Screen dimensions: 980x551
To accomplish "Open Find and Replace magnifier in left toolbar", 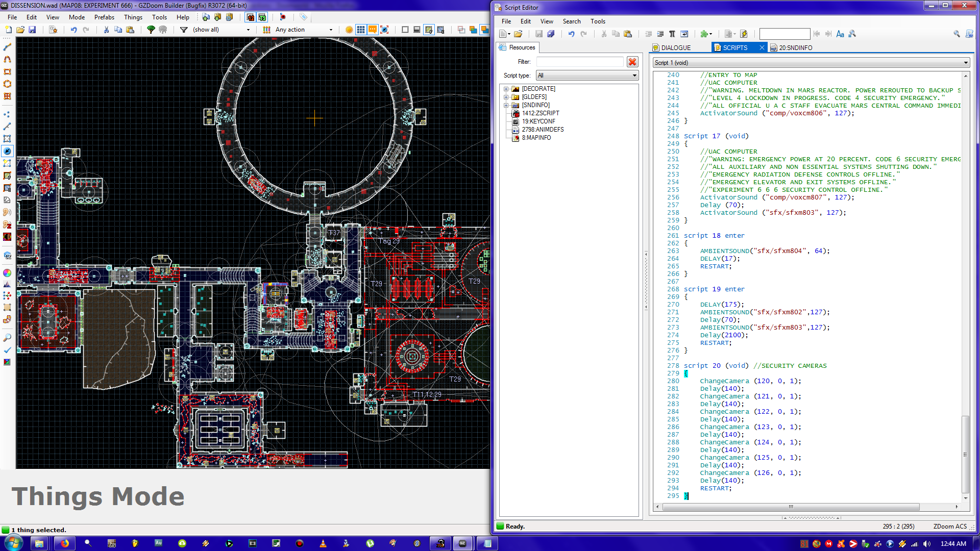I will [7, 338].
